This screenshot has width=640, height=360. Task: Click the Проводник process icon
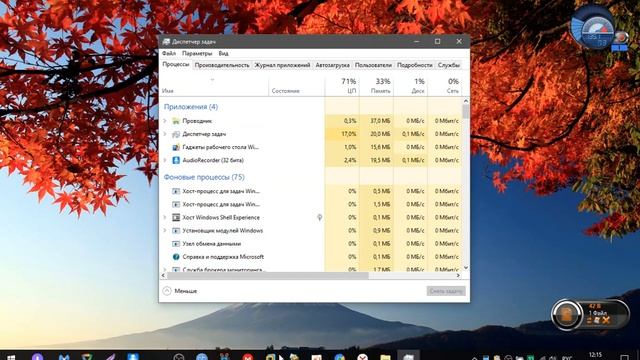tap(176, 121)
